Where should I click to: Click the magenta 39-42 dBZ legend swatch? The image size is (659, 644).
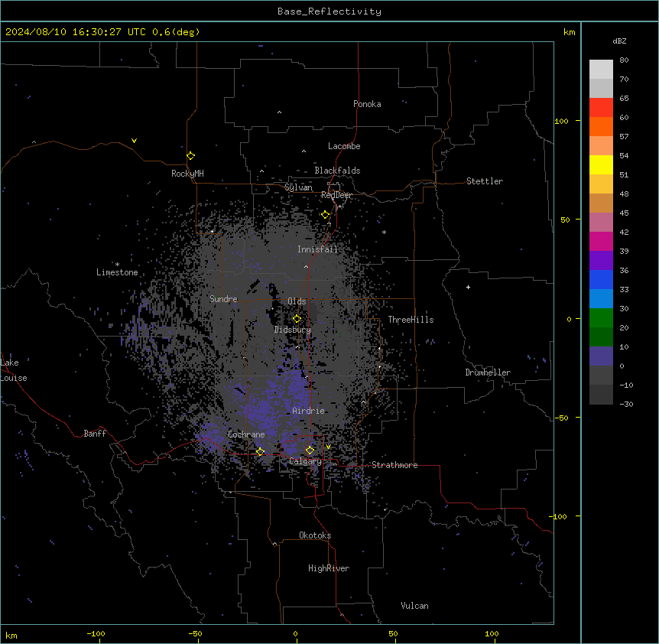click(601, 241)
